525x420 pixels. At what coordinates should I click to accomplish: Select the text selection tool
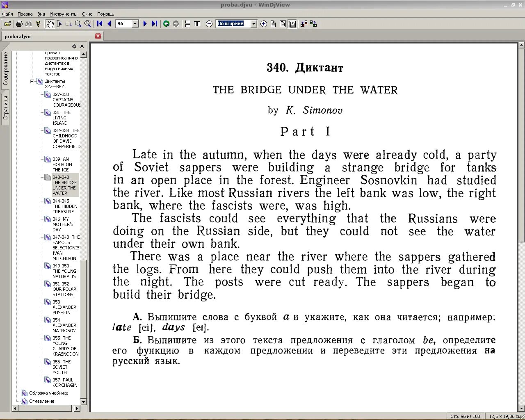pyautogui.click(x=59, y=24)
